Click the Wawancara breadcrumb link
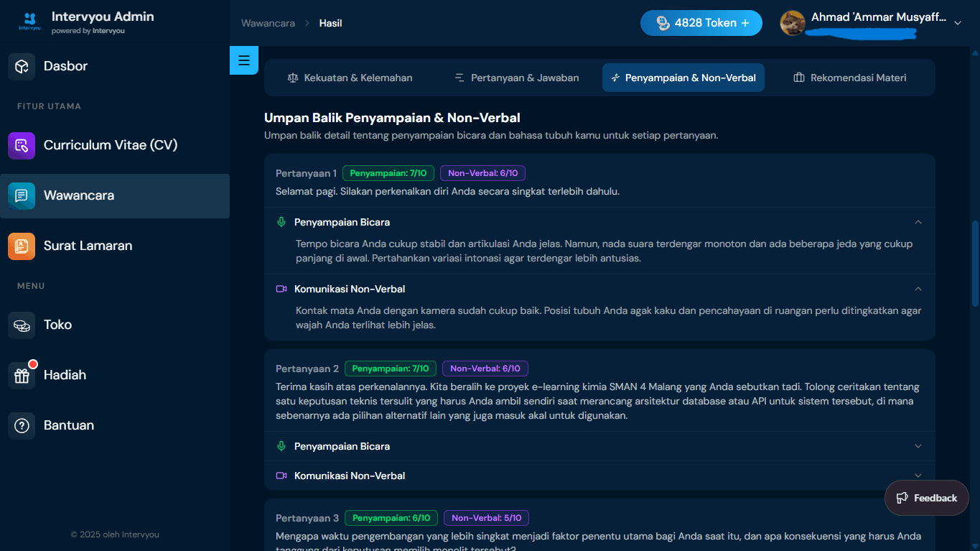The width and height of the screenshot is (980, 551). 268,23
